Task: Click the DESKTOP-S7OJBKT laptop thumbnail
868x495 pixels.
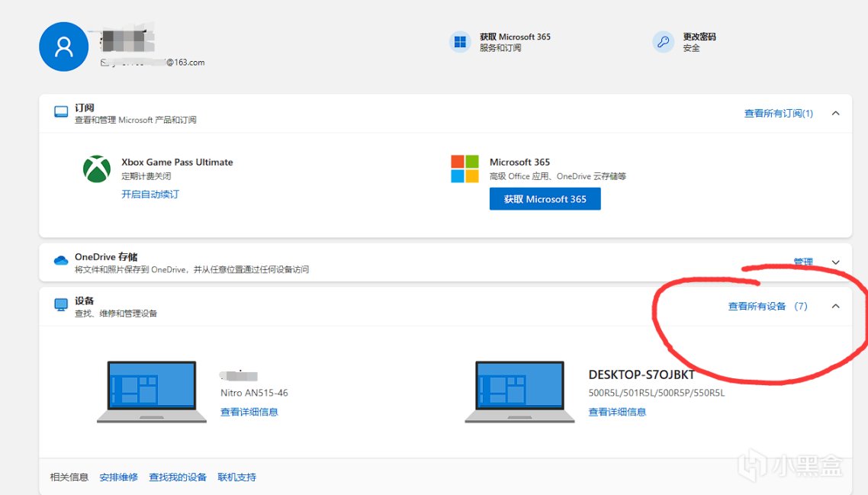Action: [x=520, y=391]
